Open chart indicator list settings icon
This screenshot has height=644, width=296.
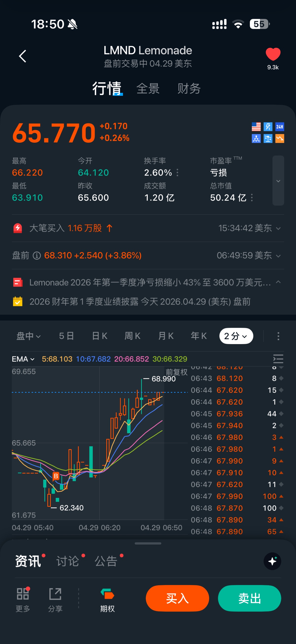278,359
